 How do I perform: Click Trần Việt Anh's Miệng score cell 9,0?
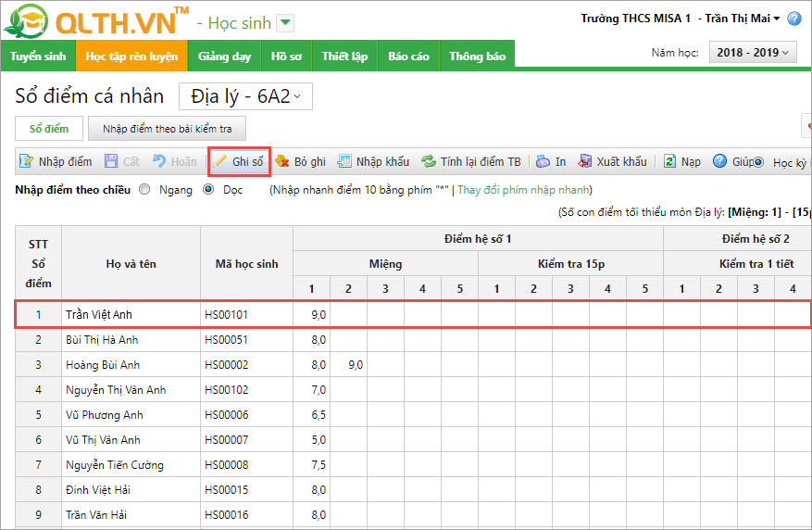[312, 315]
